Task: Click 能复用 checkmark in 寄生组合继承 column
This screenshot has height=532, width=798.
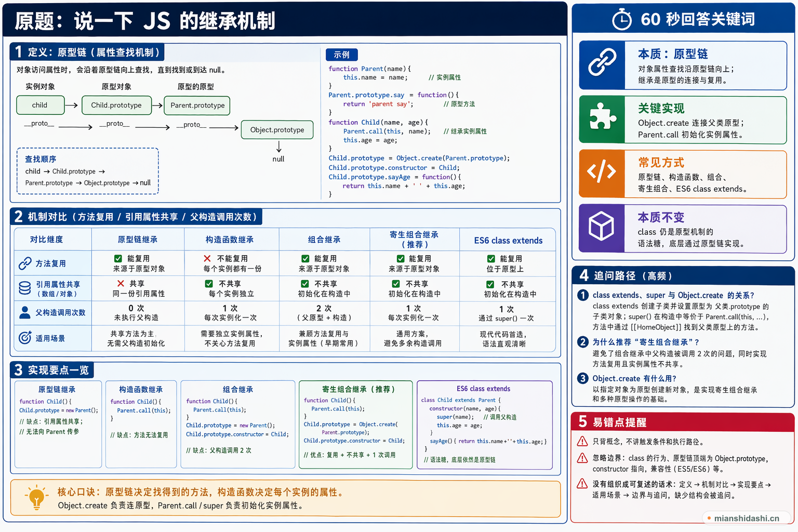Action: pyautogui.click(x=401, y=258)
